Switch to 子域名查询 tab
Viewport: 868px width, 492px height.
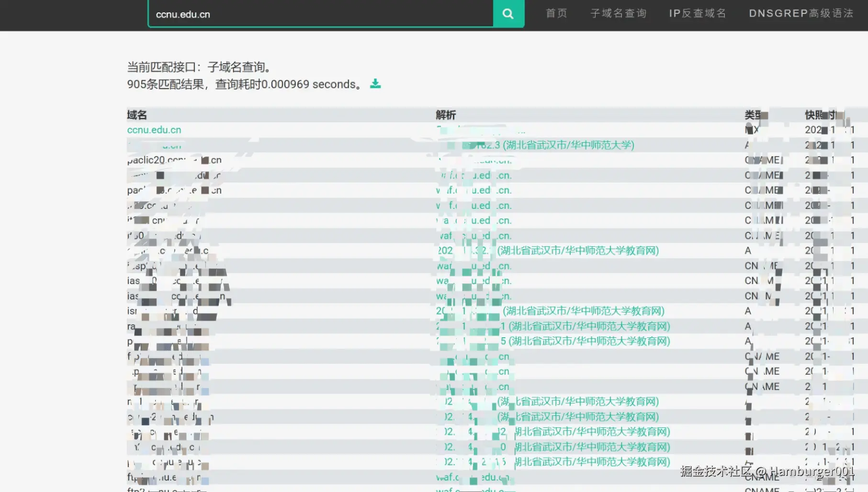pyautogui.click(x=618, y=13)
